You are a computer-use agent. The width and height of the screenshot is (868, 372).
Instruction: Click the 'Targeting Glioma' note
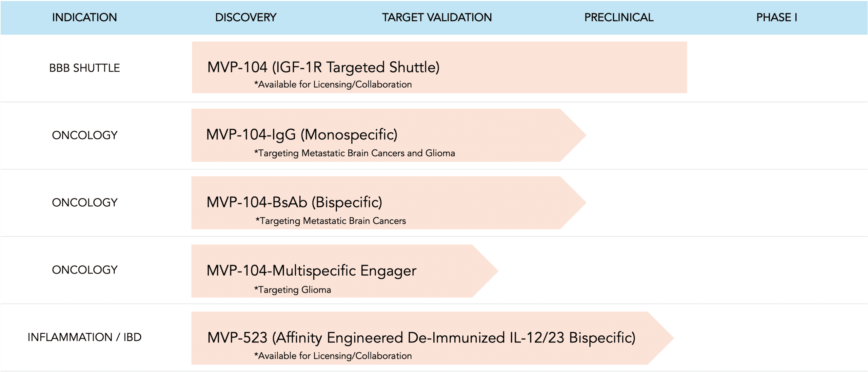click(x=293, y=290)
